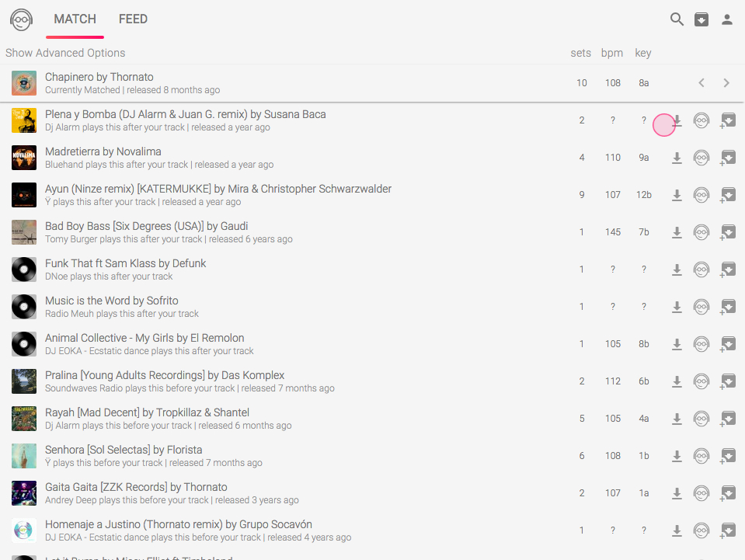Go to the previous matched track arrow
Image resolution: width=745 pixels, height=560 pixels.
pos(701,83)
